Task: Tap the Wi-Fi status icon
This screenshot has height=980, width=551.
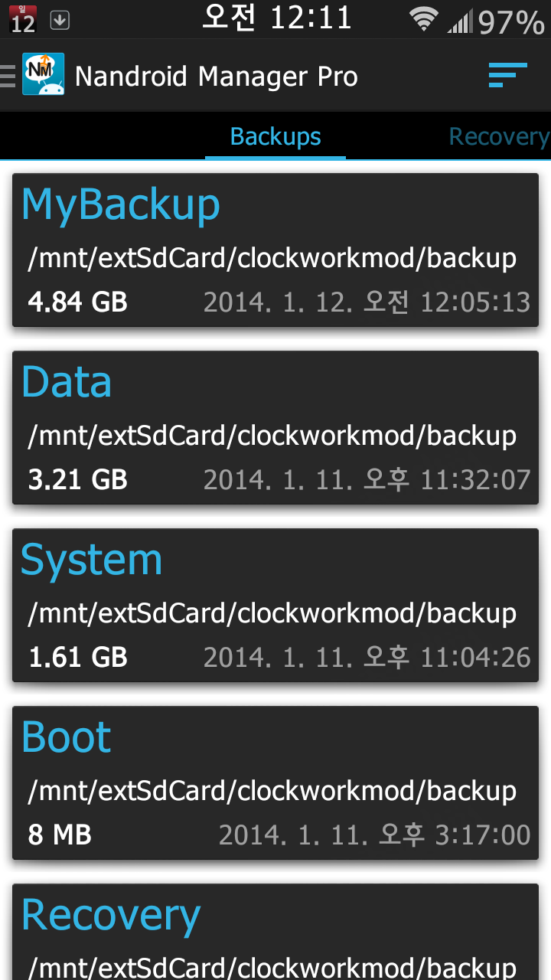Action: coord(423,20)
